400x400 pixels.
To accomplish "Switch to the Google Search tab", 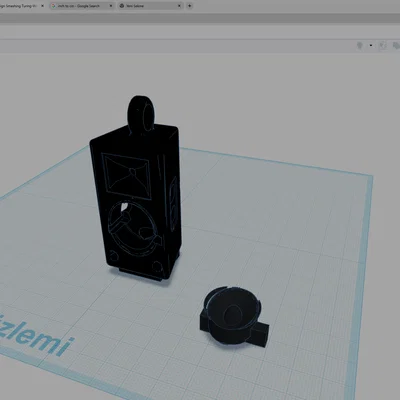I will [x=79, y=6].
